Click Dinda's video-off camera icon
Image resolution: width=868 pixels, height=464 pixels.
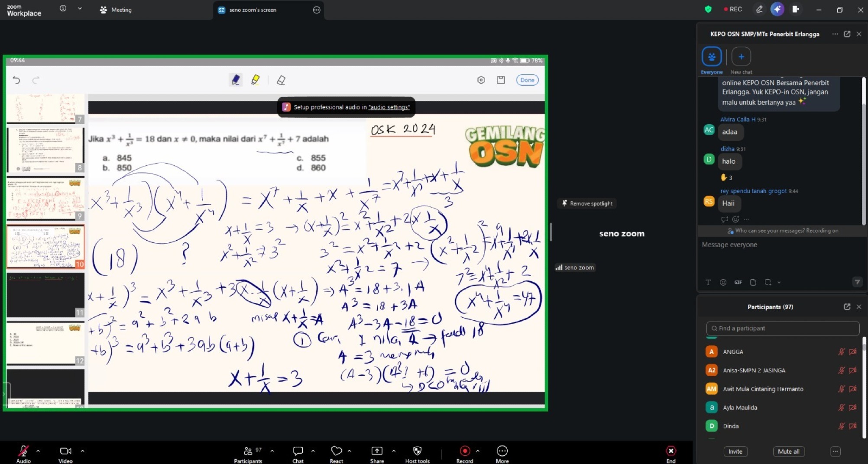tap(852, 426)
